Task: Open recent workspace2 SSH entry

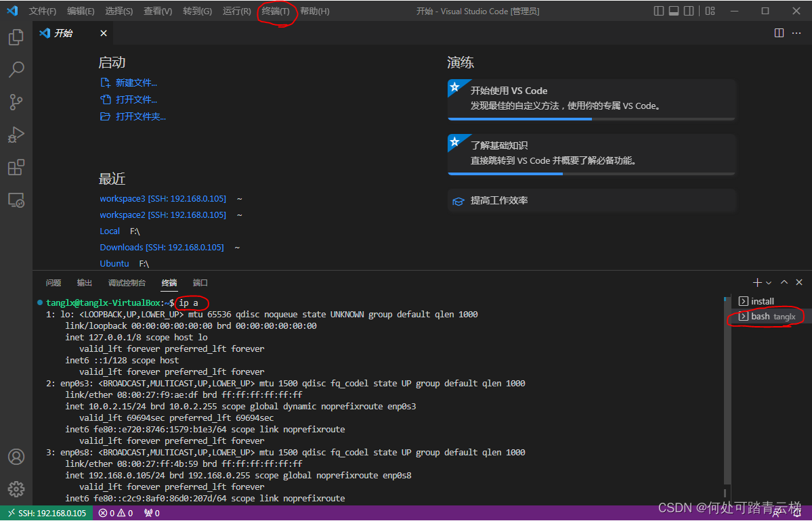Action: coord(163,214)
